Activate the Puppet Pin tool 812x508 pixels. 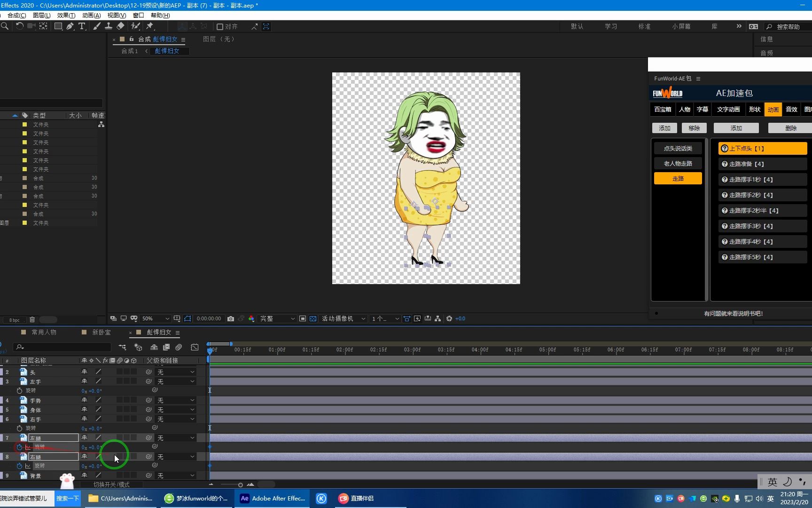(150, 26)
